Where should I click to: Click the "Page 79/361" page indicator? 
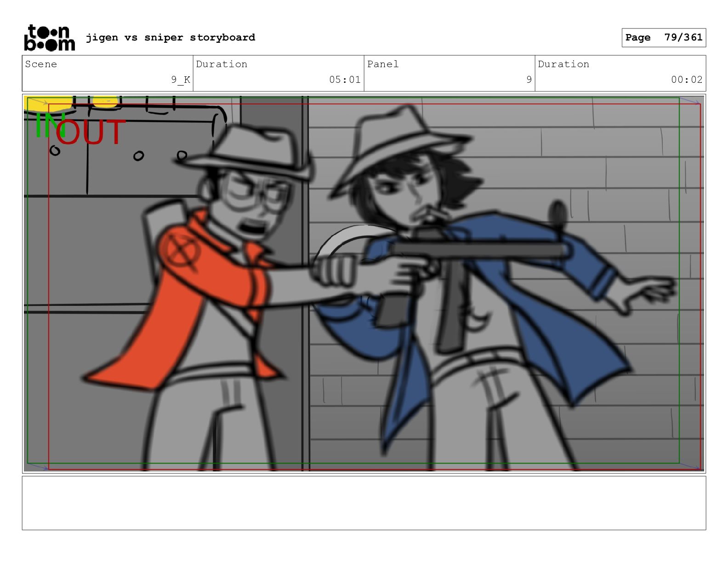(664, 37)
